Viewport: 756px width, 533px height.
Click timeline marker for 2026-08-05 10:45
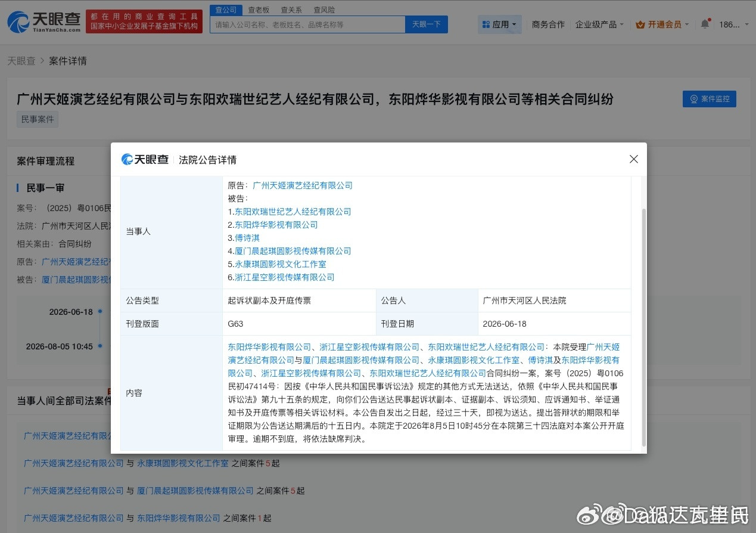[101, 346]
